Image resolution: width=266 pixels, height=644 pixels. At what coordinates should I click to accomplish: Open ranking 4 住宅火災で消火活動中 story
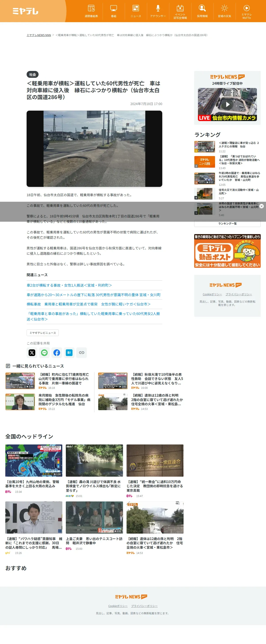[239, 192]
